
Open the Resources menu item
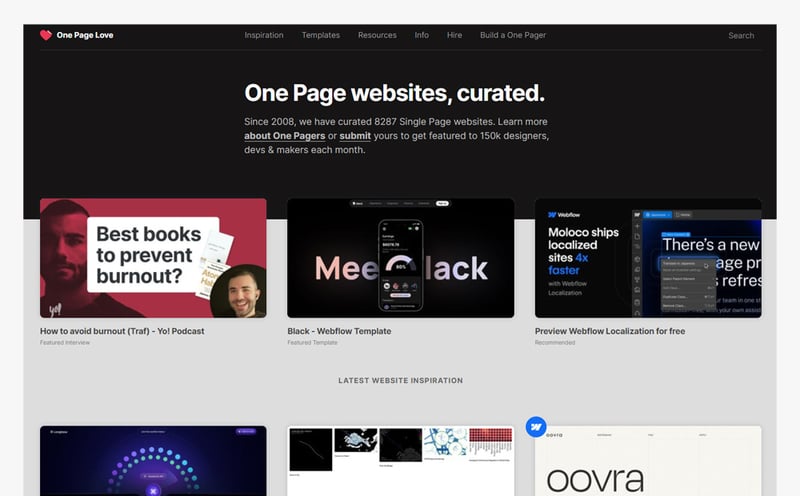(x=377, y=35)
